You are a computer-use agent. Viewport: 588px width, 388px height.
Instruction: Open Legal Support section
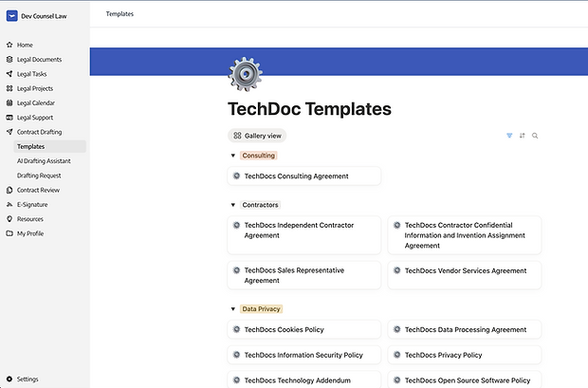(35, 118)
